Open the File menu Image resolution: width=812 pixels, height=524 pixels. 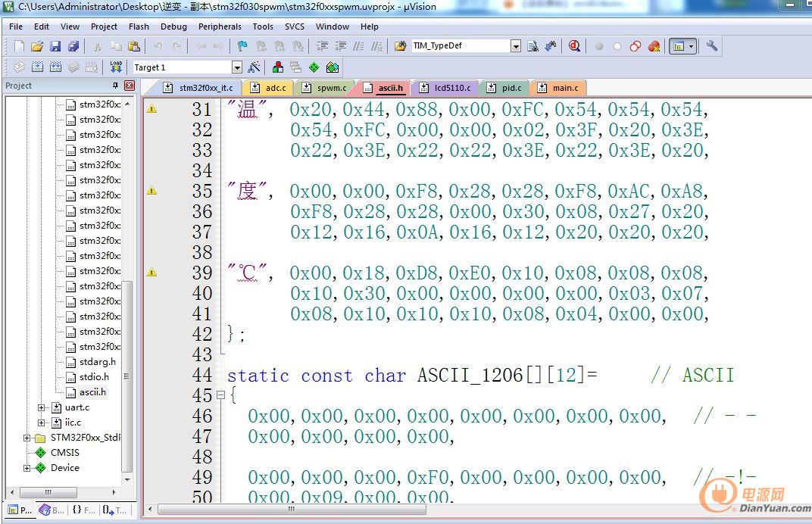tap(16, 27)
